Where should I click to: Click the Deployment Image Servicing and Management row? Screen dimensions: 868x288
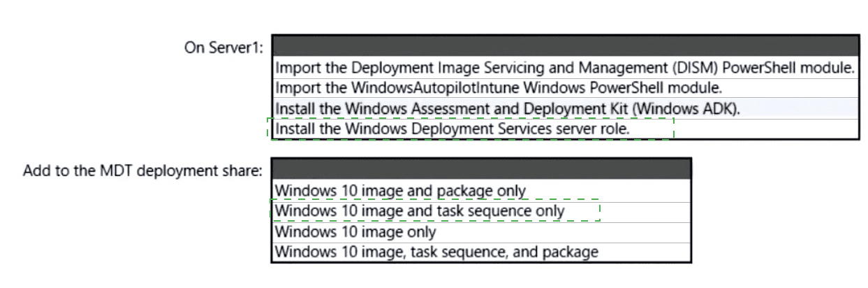point(565,69)
